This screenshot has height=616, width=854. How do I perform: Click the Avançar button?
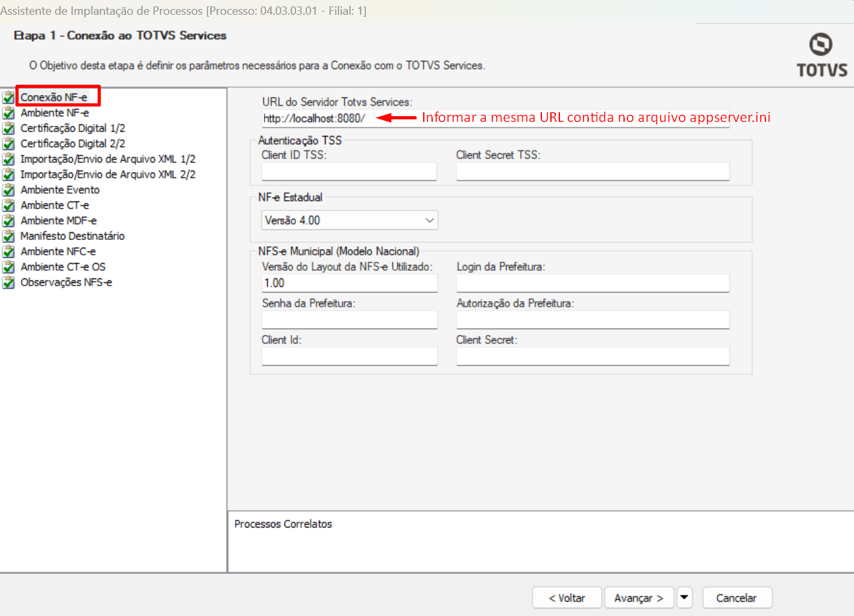click(x=639, y=597)
